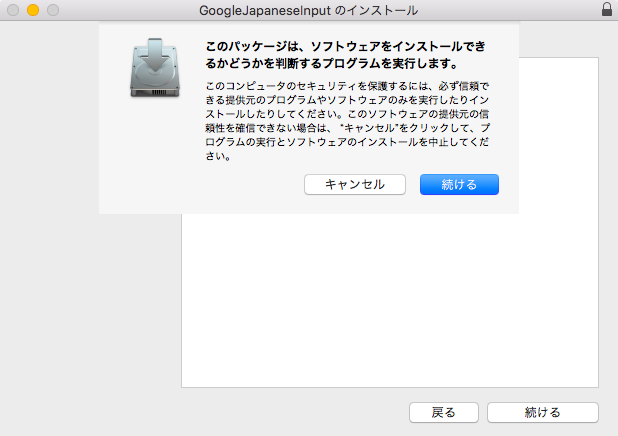Click the window title GoogleJapaneseInput のインストール
The image size is (618, 436).
(309, 10)
